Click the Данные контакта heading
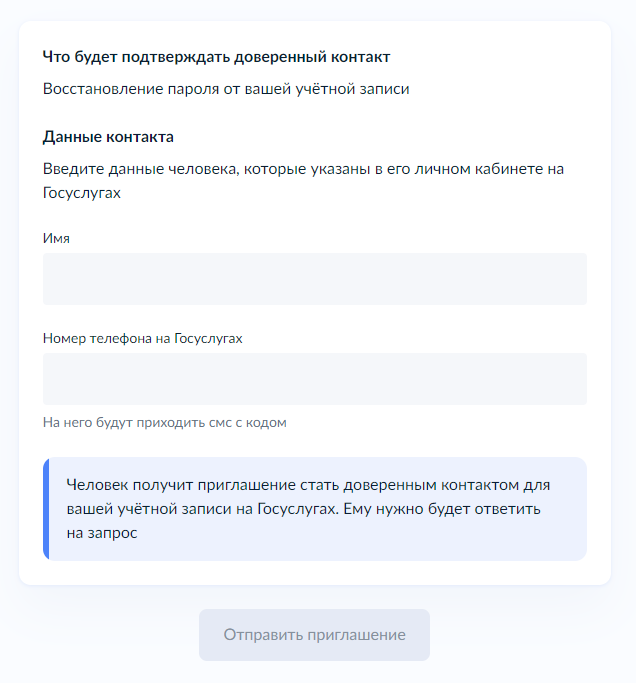636x683 pixels. pyautogui.click(x=108, y=136)
